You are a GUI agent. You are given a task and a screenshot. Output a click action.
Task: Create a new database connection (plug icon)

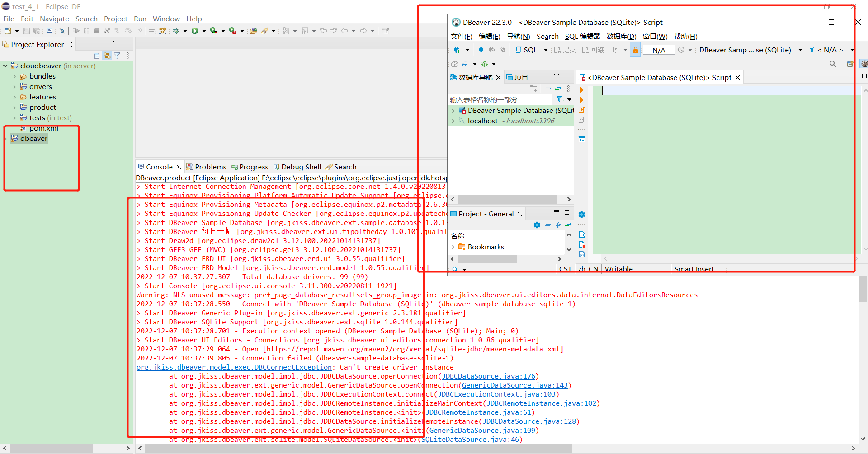click(458, 50)
